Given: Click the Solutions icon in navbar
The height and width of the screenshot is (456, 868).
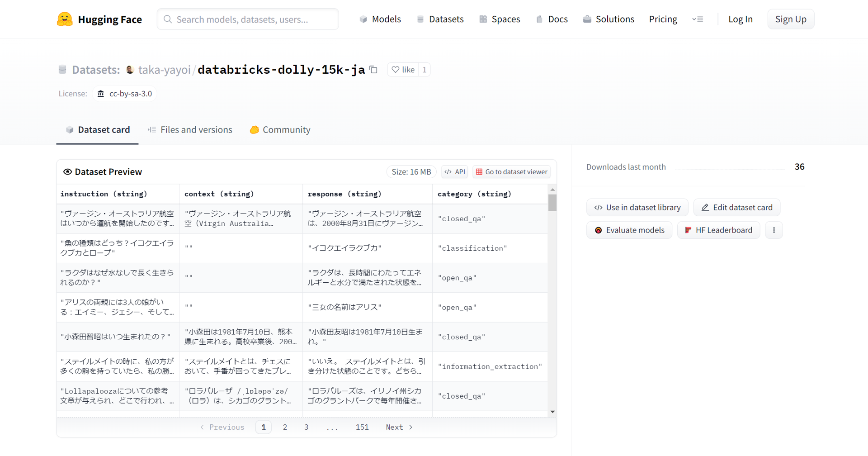Looking at the screenshot, I should (587, 19).
